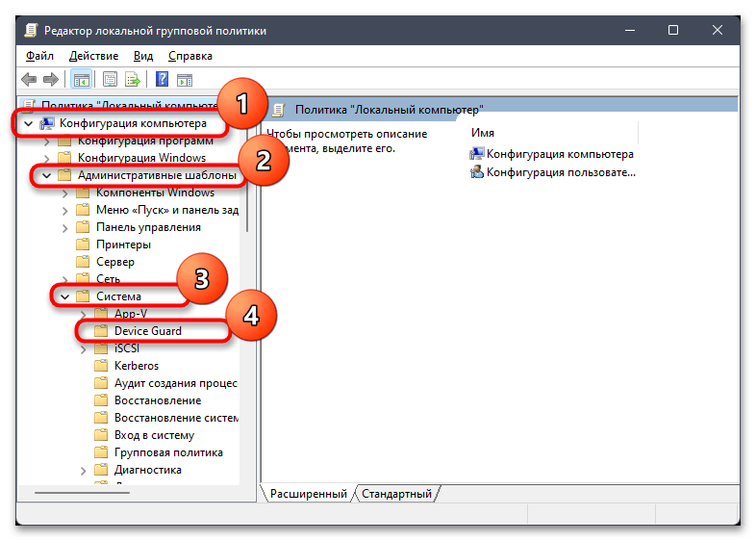
Task: Click the computer icon beside Конфигурация компьютера in the tree
Action: [x=47, y=123]
